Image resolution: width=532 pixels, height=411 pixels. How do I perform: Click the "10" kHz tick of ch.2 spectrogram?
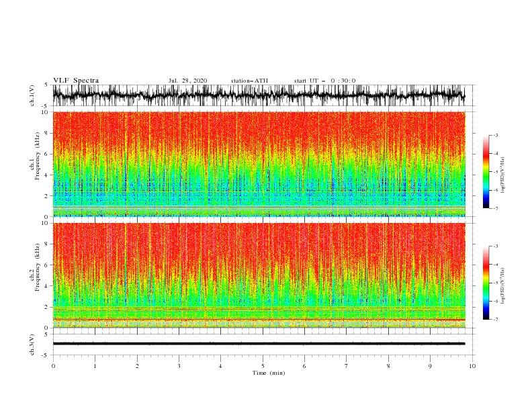[44, 223]
